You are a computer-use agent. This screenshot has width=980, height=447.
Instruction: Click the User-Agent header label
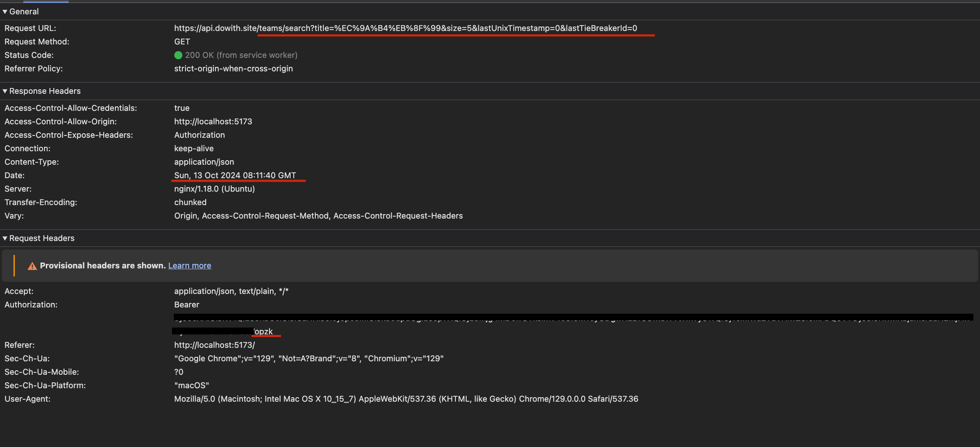(x=27, y=399)
